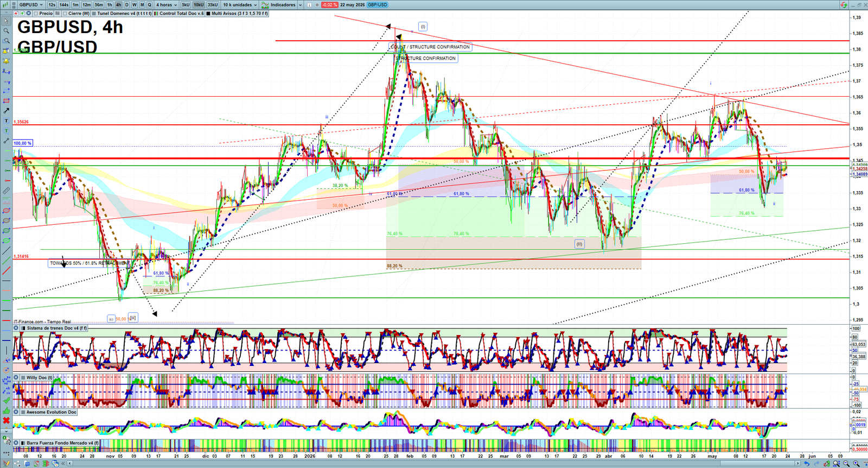This screenshot has width=868, height=468.
Task: Select the arrow cursor tool in left toolbar
Action: pos(7,21)
